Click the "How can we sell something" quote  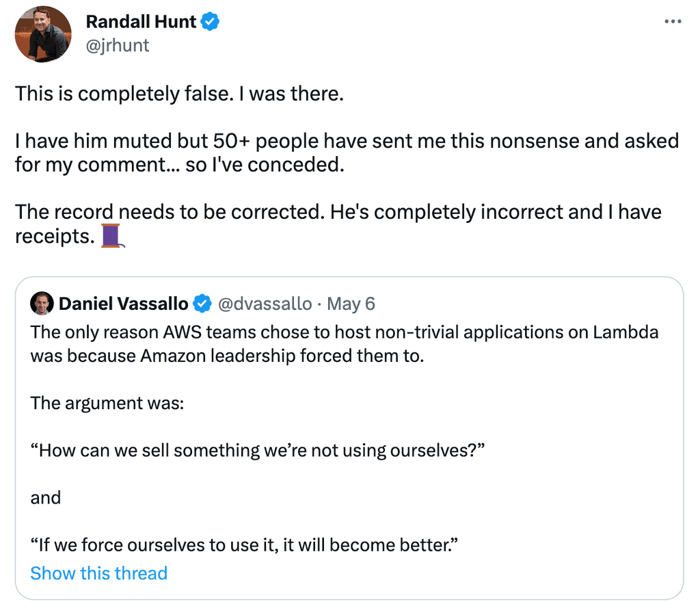tap(258, 450)
